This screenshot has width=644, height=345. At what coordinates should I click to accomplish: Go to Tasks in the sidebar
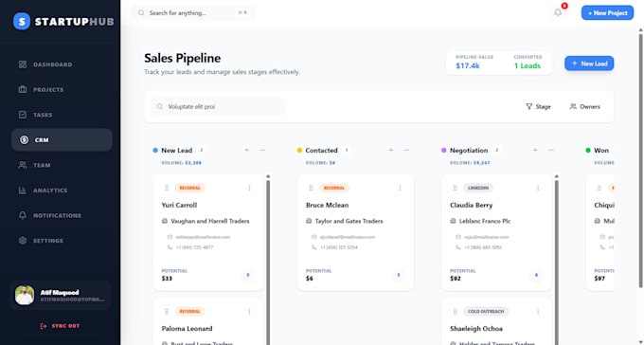point(62,115)
